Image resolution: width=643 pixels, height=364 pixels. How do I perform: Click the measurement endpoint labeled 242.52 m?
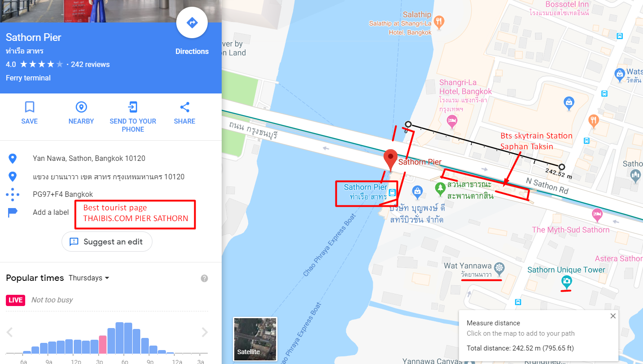pyautogui.click(x=562, y=167)
